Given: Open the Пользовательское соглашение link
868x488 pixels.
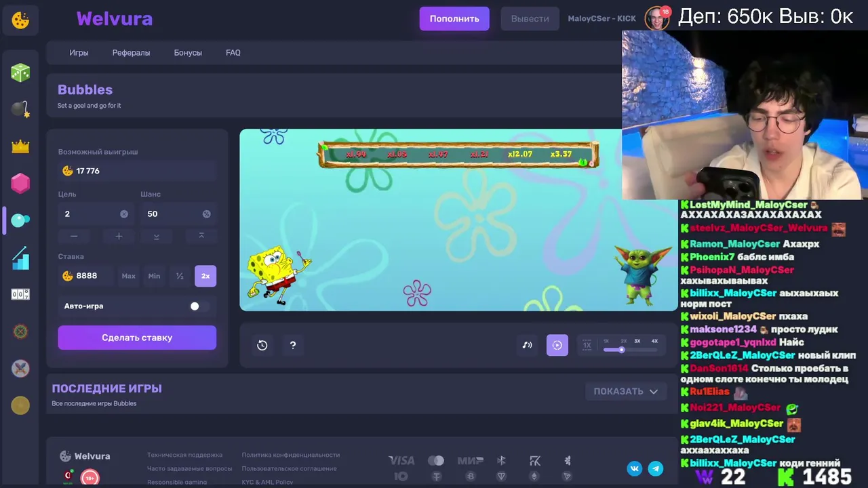Looking at the screenshot, I should pos(290,468).
